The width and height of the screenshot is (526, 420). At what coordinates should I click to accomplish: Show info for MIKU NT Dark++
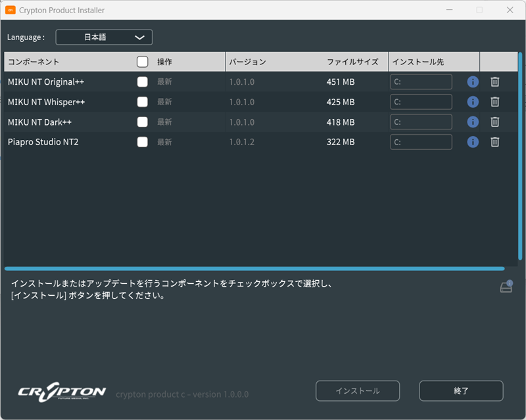tap(473, 122)
